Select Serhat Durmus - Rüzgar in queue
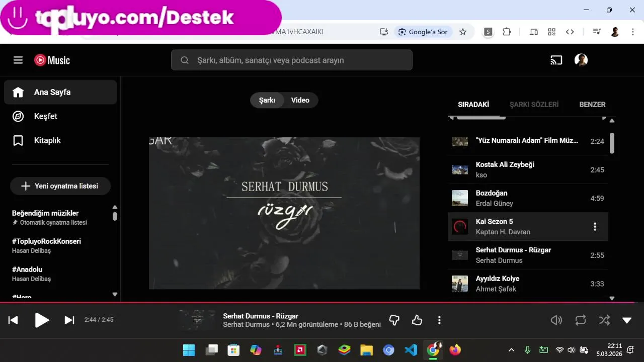 pyautogui.click(x=528, y=255)
